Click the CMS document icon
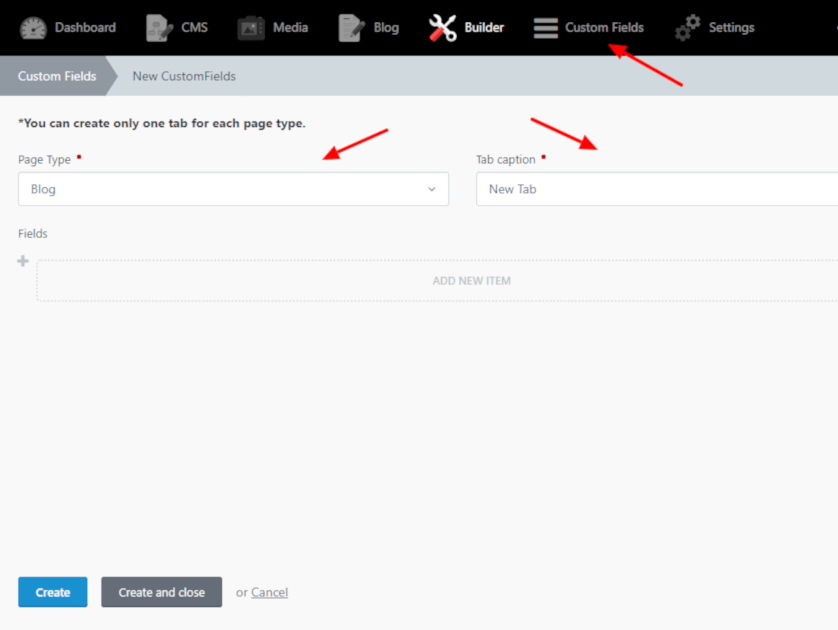 [159, 28]
